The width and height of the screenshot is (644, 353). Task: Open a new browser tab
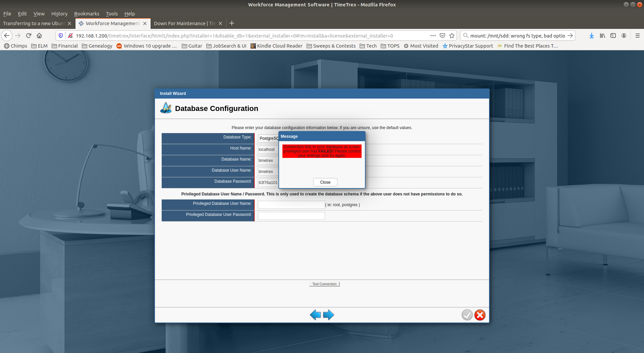coord(232,23)
